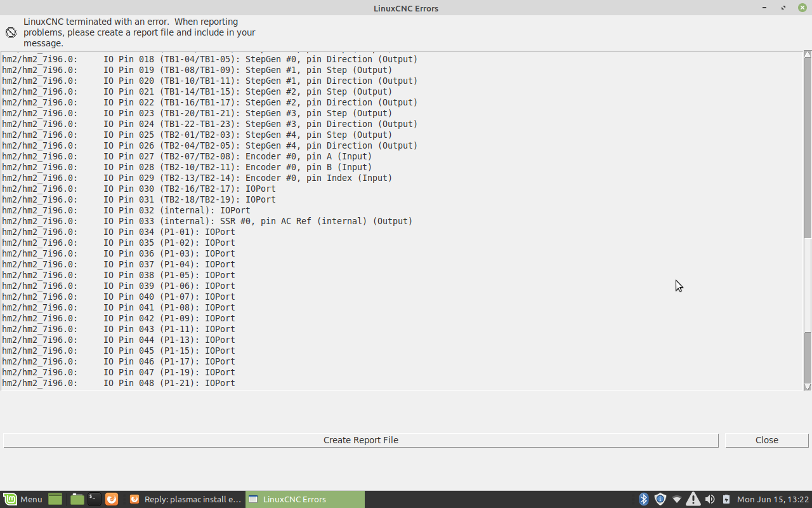Click the log line 'IO Pin 037 (P1-04)'
The height and width of the screenshot is (508, 812).
point(119,264)
